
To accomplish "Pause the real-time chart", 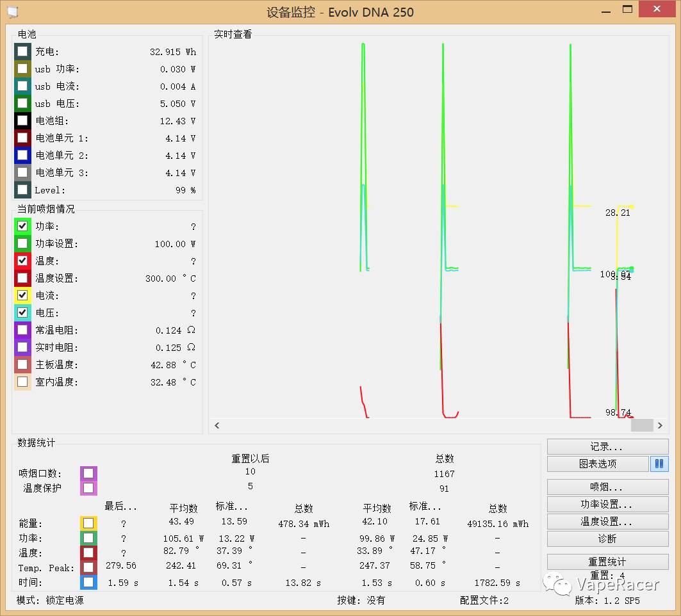I will tap(659, 464).
